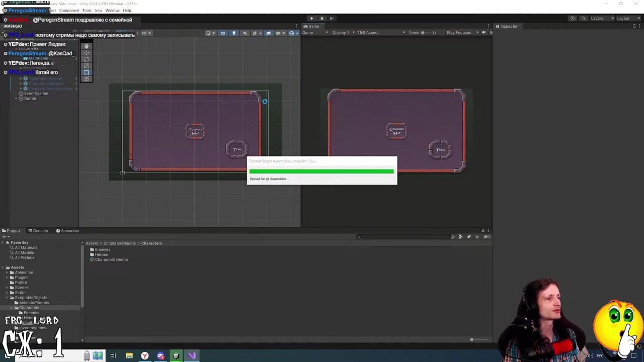Switch to the Animation tab
Screen dimensions: 644x362
tap(67, 231)
